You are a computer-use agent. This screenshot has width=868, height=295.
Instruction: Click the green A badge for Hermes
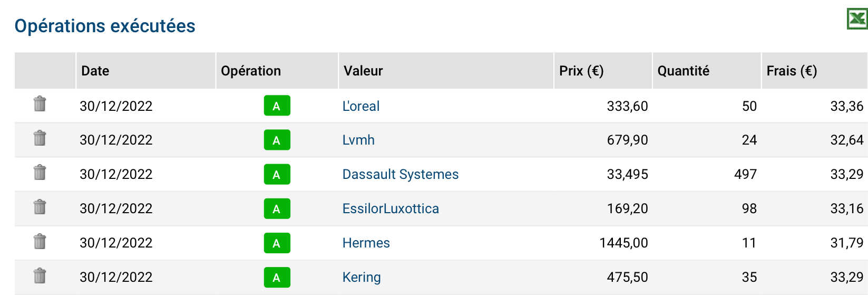pos(277,243)
